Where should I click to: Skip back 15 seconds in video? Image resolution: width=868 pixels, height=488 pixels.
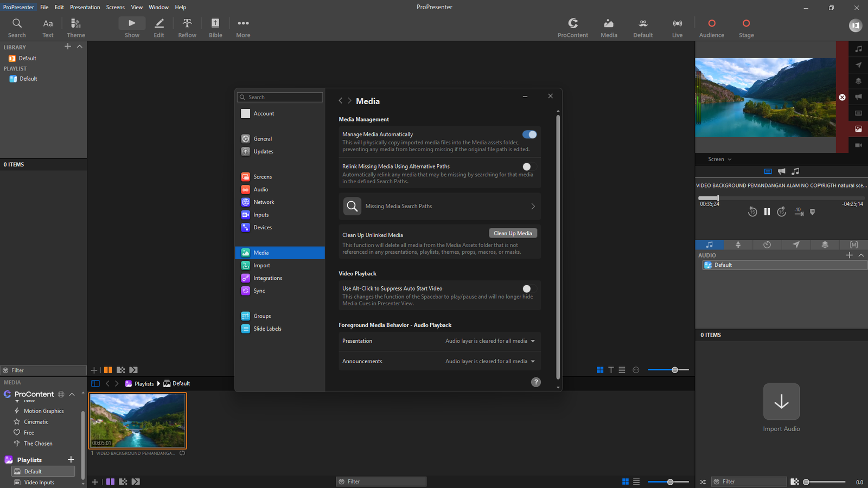[752, 212]
